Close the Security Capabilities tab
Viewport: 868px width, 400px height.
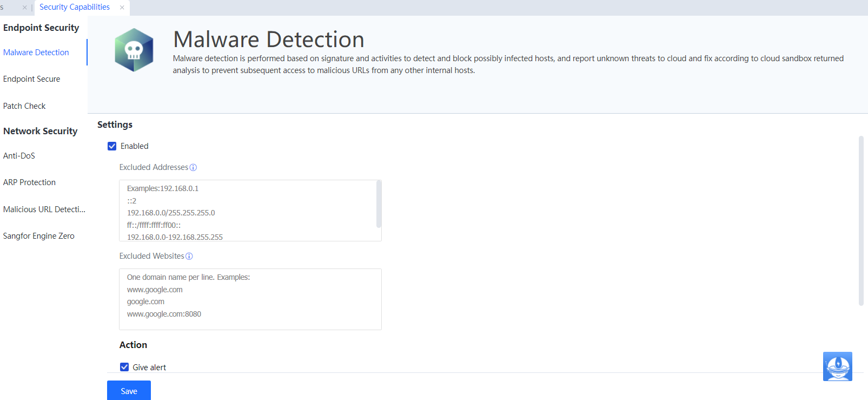coord(122,8)
